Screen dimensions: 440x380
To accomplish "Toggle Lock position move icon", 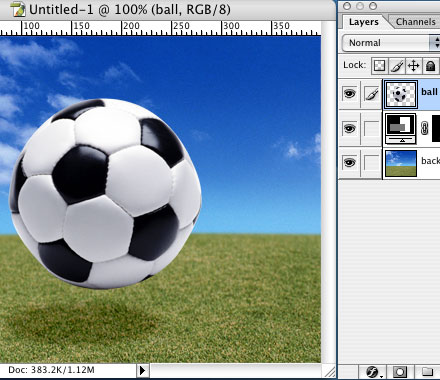I will pyautogui.click(x=413, y=65).
